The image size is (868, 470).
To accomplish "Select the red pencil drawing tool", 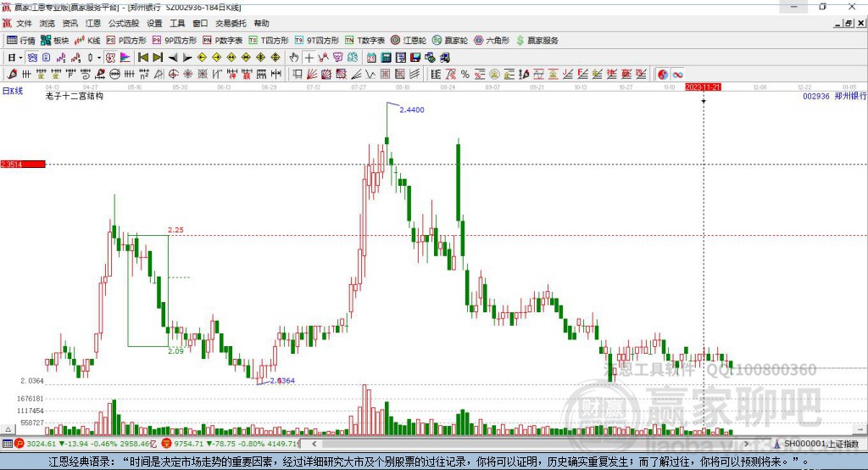I will pos(12,75).
